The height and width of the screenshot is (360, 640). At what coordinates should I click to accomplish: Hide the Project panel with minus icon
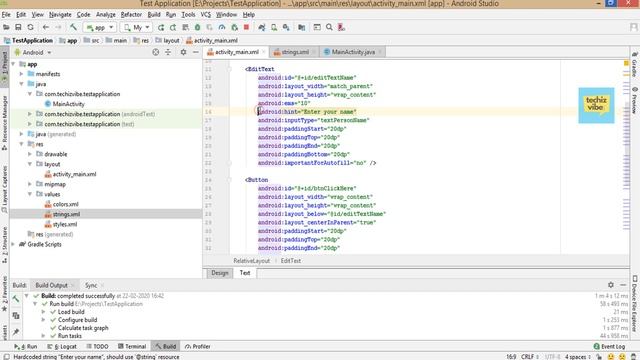pyautogui.click(x=196, y=52)
